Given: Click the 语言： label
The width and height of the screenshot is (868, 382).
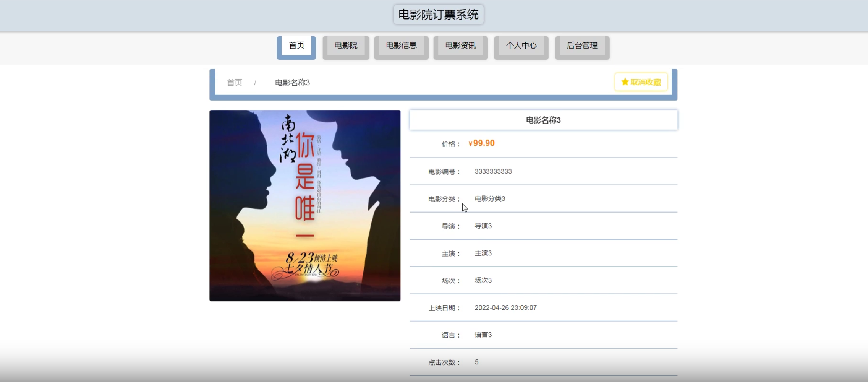Looking at the screenshot, I should [451, 335].
